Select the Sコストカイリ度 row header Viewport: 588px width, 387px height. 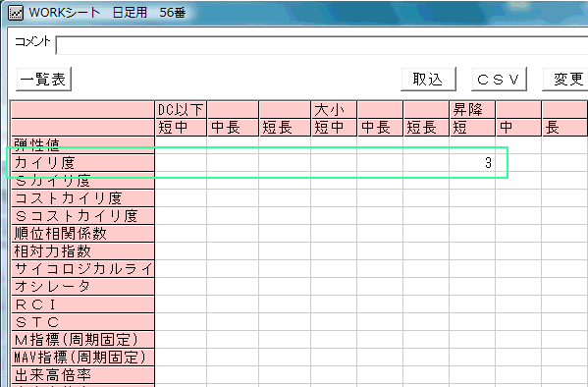tap(82, 216)
